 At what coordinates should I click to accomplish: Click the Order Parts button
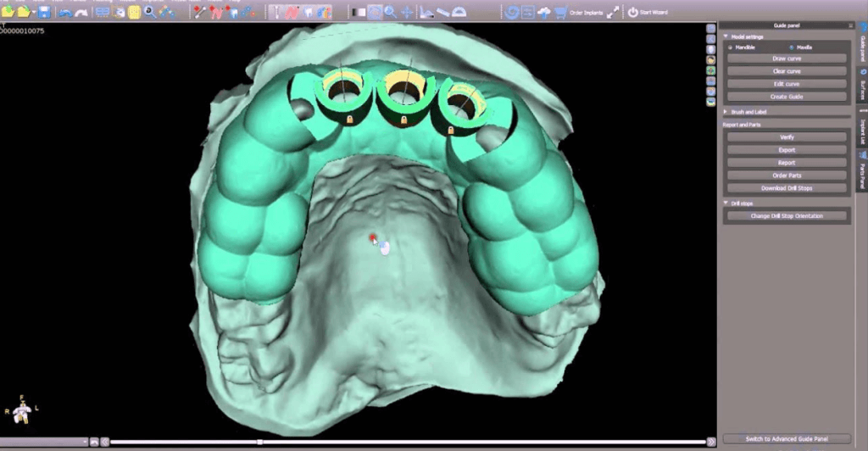[x=787, y=175]
